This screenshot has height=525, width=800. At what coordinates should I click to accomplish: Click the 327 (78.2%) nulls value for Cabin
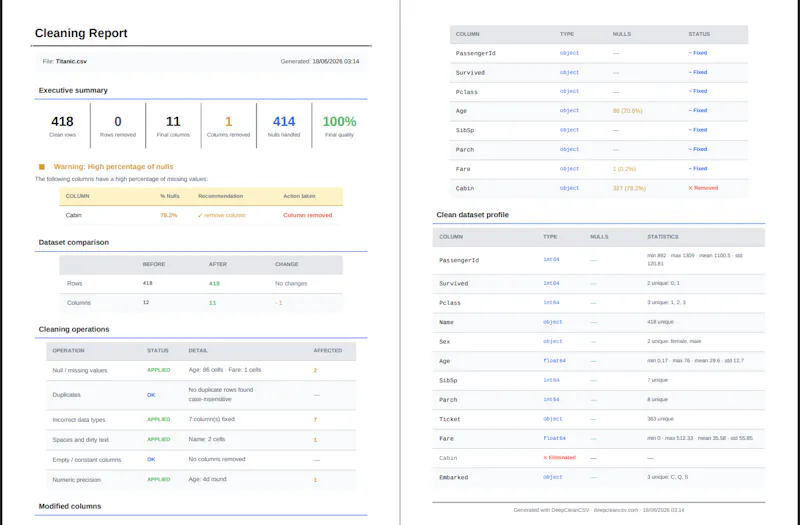629,188
